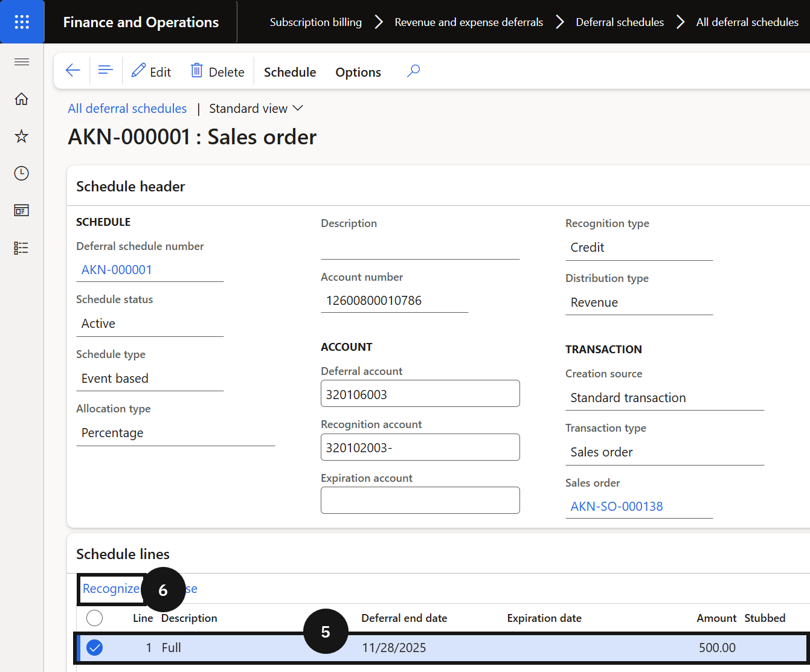This screenshot has height=672, width=810.
Task: Sort by Line column header
Action: (143, 618)
